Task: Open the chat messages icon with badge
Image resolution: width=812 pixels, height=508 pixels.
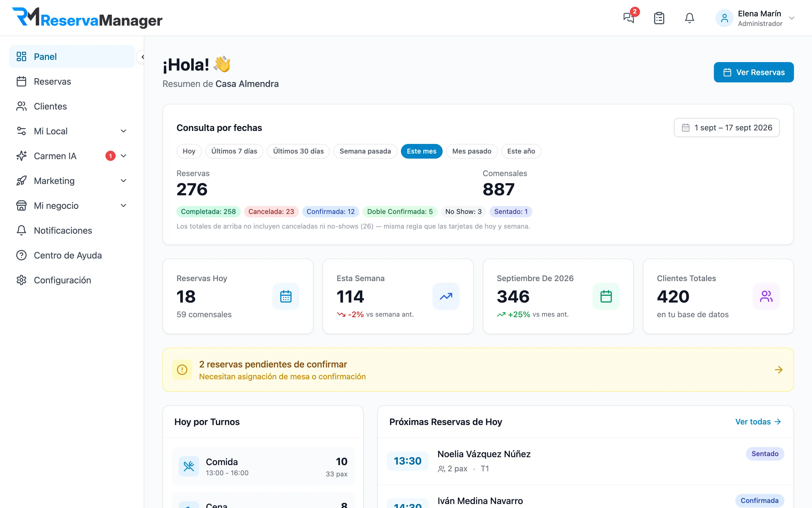Action: [629, 18]
